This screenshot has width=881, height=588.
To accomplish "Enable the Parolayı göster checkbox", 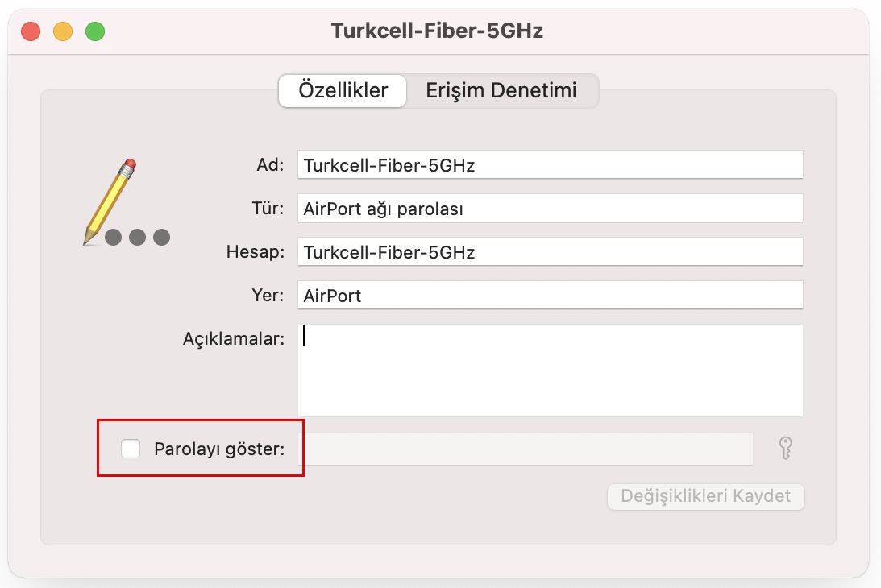I will pyautogui.click(x=131, y=448).
